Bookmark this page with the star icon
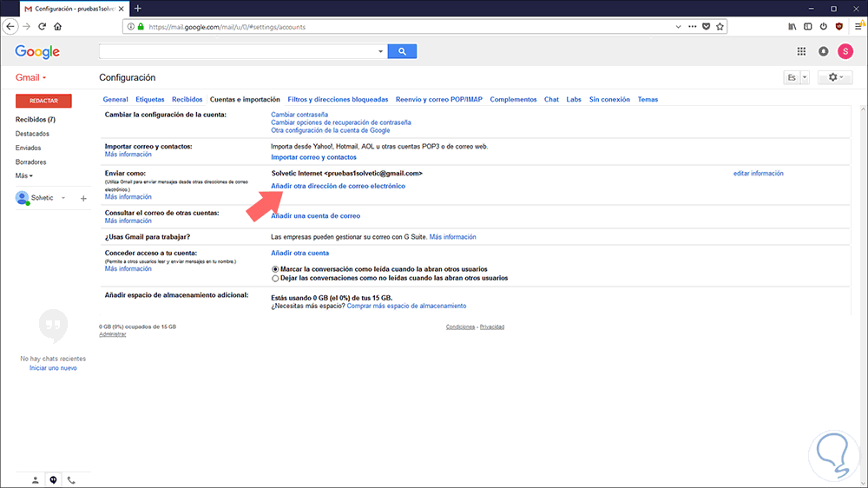This screenshot has height=488, width=868. click(x=720, y=27)
